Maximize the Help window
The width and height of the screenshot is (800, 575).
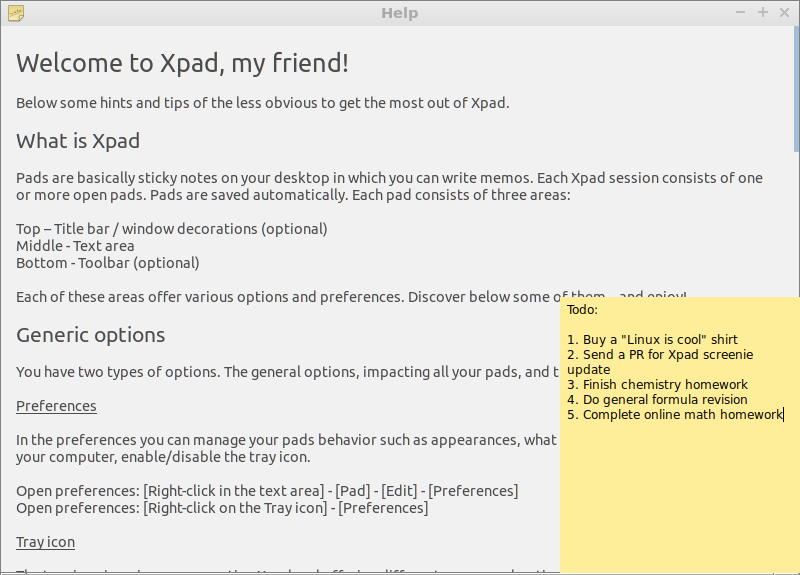pyautogui.click(x=763, y=13)
